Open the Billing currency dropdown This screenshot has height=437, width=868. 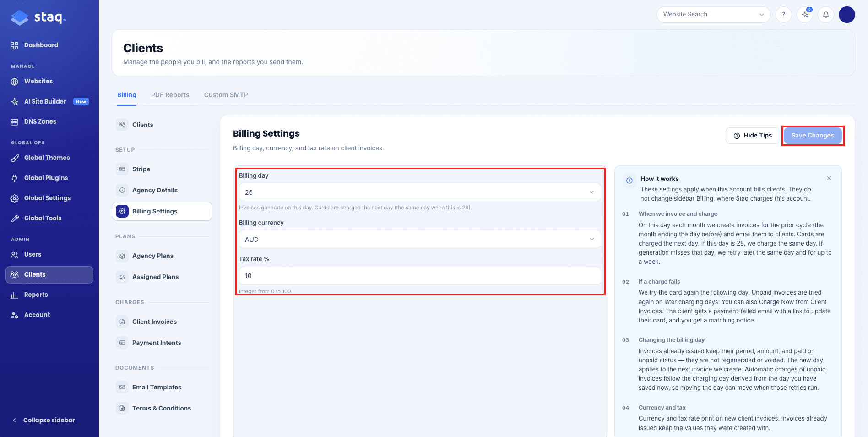click(x=420, y=240)
